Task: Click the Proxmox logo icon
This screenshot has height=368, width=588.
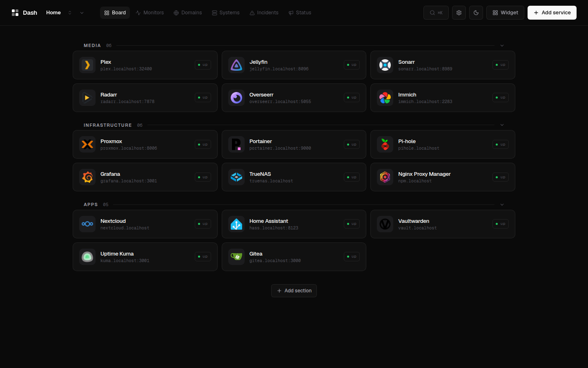Action: pos(87,144)
